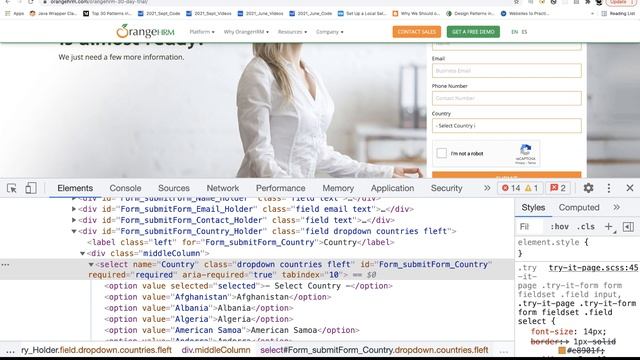Image resolution: width=640 pixels, height=360 pixels.
Task: Toggle .cls element classes panel
Action: pos(586,227)
